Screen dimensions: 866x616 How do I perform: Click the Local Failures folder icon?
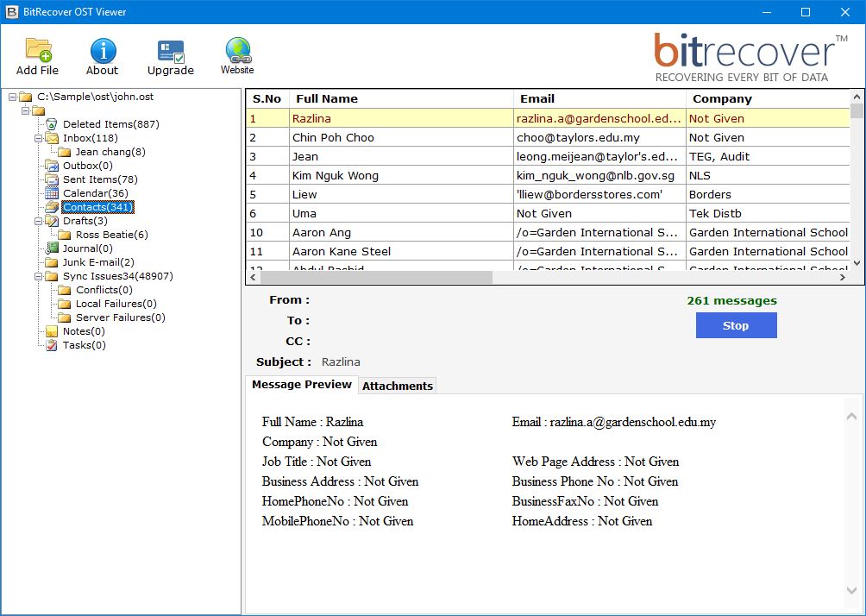click(x=65, y=304)
